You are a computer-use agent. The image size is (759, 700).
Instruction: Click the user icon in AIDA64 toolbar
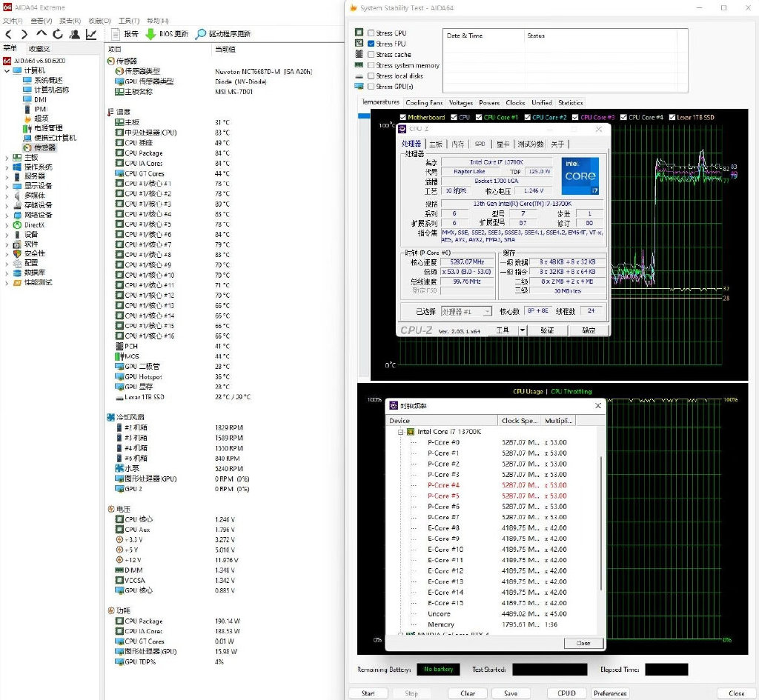point(75,34)
